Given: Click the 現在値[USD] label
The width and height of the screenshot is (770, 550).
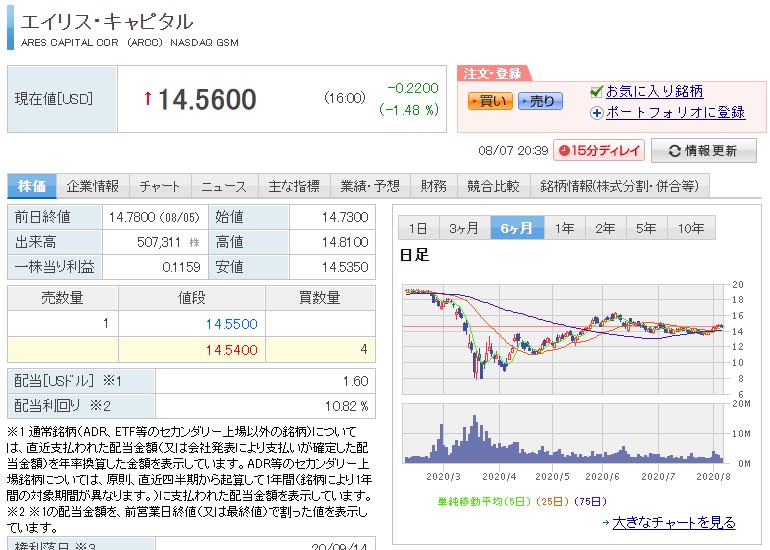Looking at the screenshot, I should 54,99.
